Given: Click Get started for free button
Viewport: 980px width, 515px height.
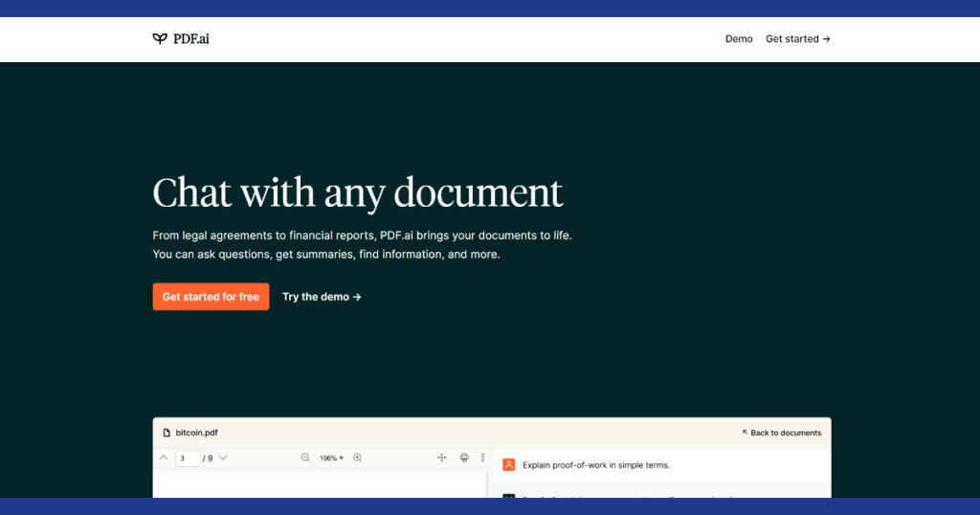Looking at the screenshot, I should click(x=211, y=297).
